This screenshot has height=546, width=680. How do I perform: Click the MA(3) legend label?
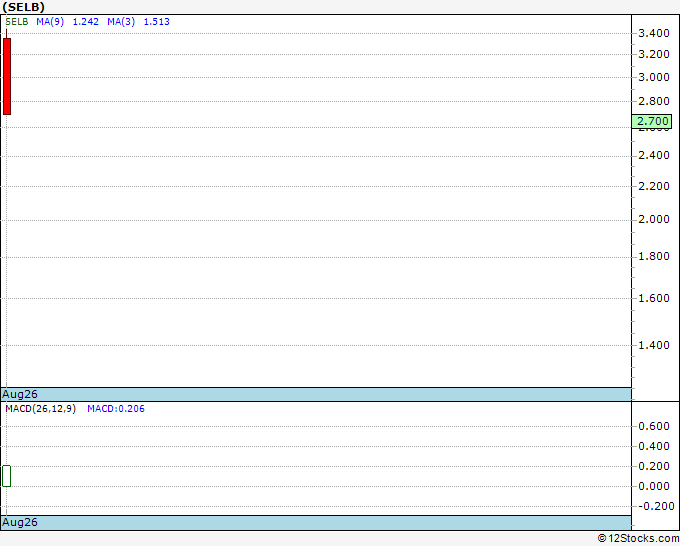tap(121, 22)
